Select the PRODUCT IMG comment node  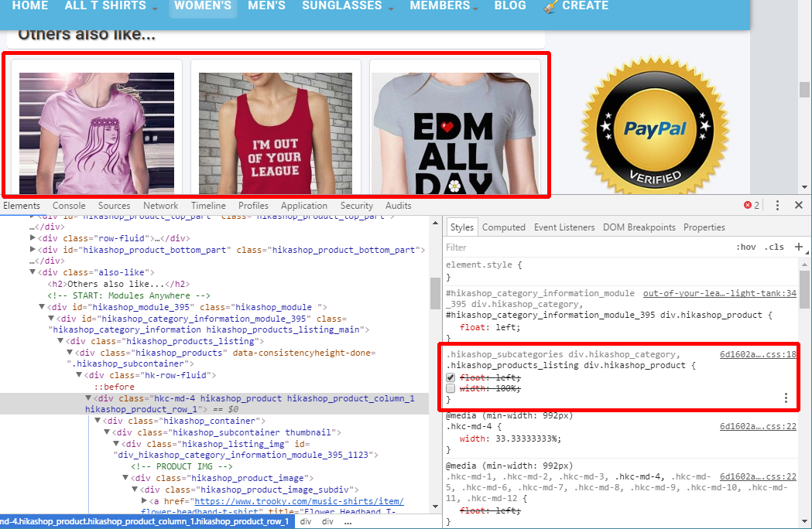click(182, 466)
